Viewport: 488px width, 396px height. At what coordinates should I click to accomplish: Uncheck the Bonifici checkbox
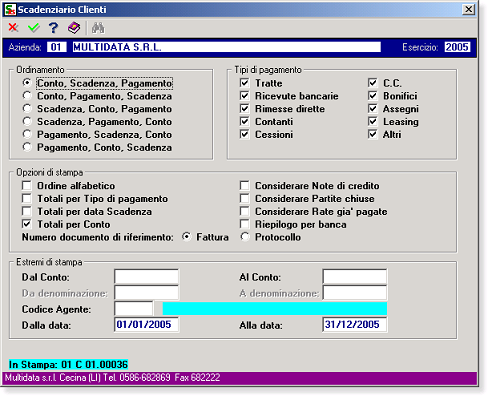point(373,96)
